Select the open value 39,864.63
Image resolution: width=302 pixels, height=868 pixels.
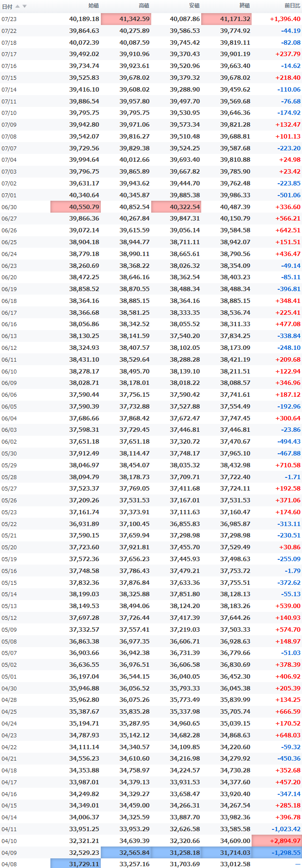(x=84, y=31)
